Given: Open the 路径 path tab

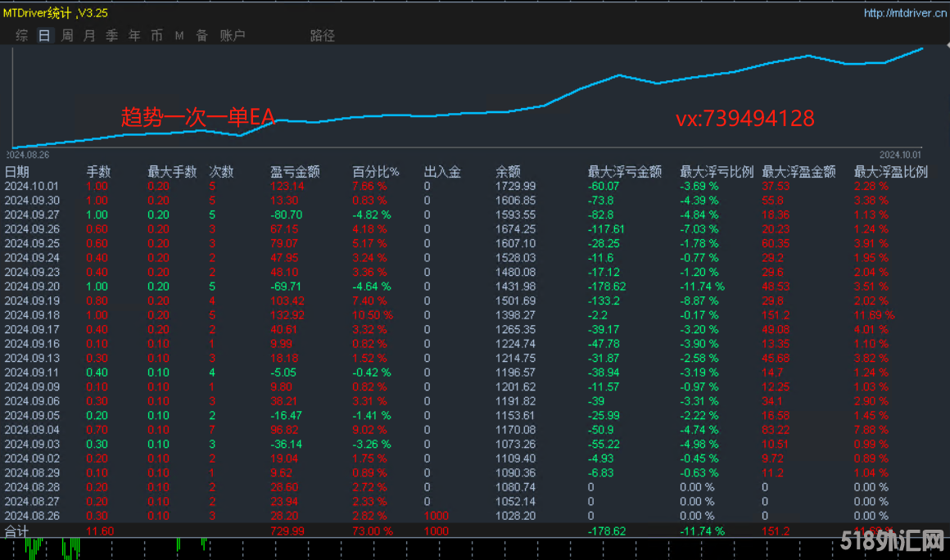Looking at the screenshot, I should (322, 36).
